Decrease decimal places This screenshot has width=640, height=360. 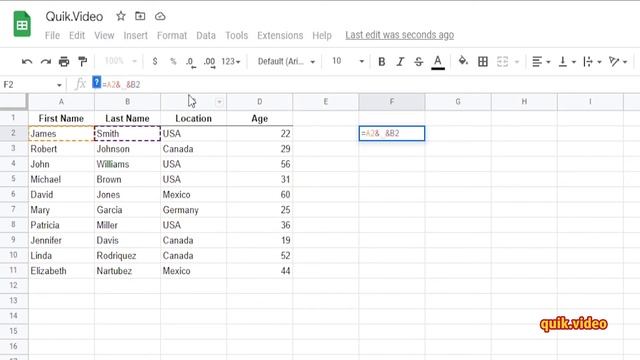coord(191,62)
